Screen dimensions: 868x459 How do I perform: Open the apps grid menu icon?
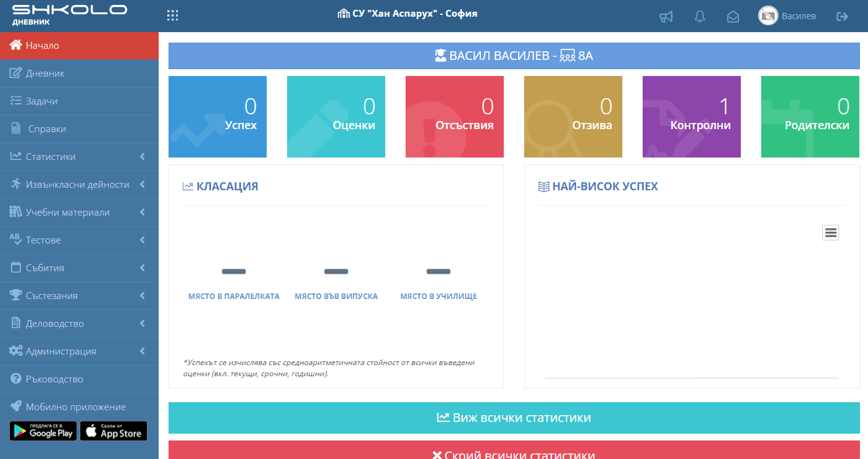click(x=173, y=16)
